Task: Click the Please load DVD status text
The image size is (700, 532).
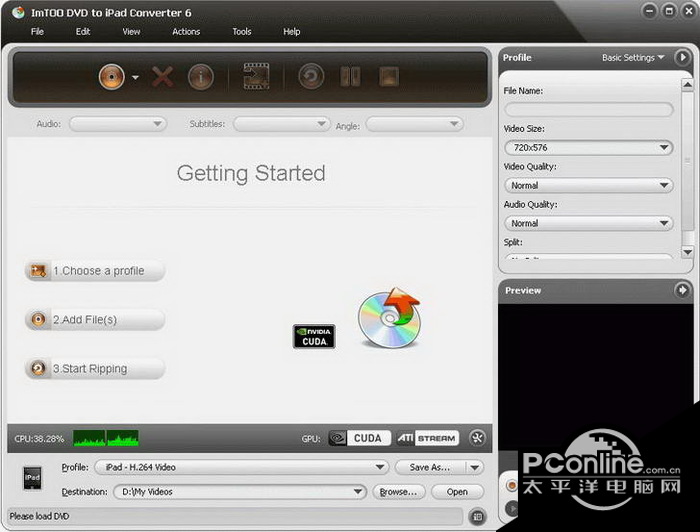Action: 39,516
